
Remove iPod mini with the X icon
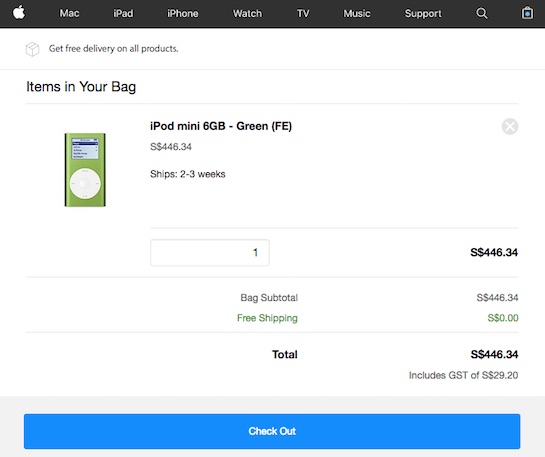(x=510, y=126)
